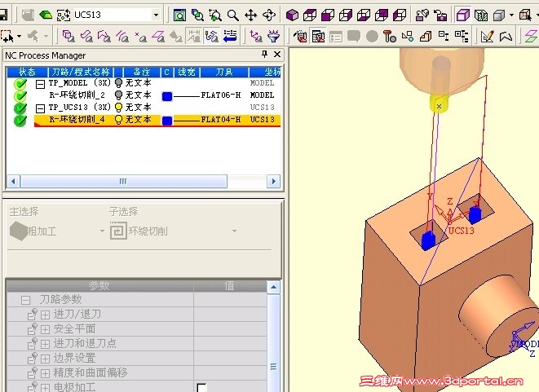Click the process list scroll right arrow
Screen dimensions: 539x392
(x=274, y=181)
